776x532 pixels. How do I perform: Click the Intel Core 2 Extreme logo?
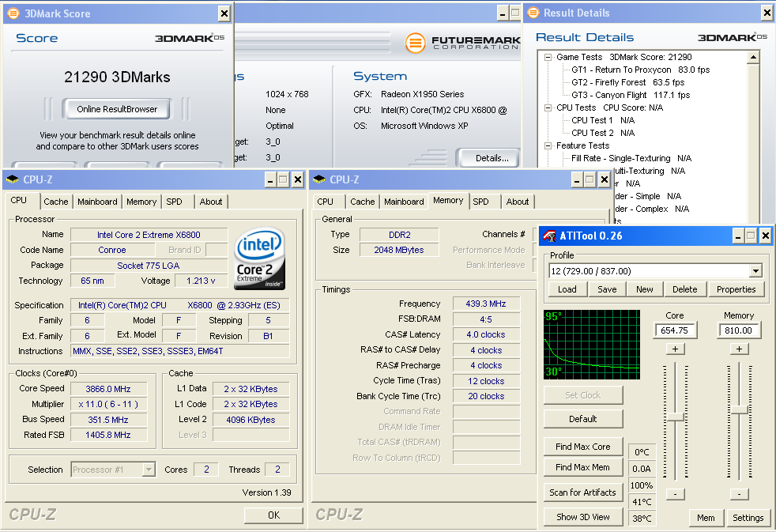click(x=259, y=258)
